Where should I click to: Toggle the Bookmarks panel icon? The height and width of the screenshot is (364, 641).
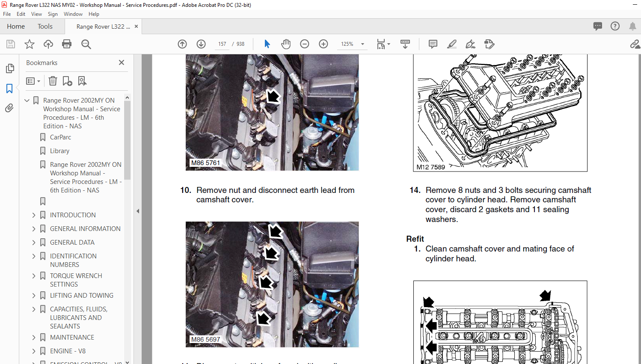(9, 89)
